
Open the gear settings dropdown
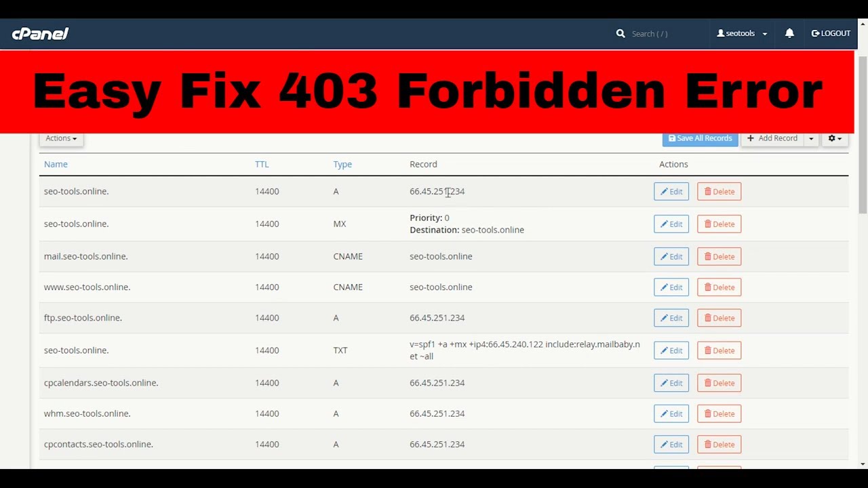tap(835, 138)
